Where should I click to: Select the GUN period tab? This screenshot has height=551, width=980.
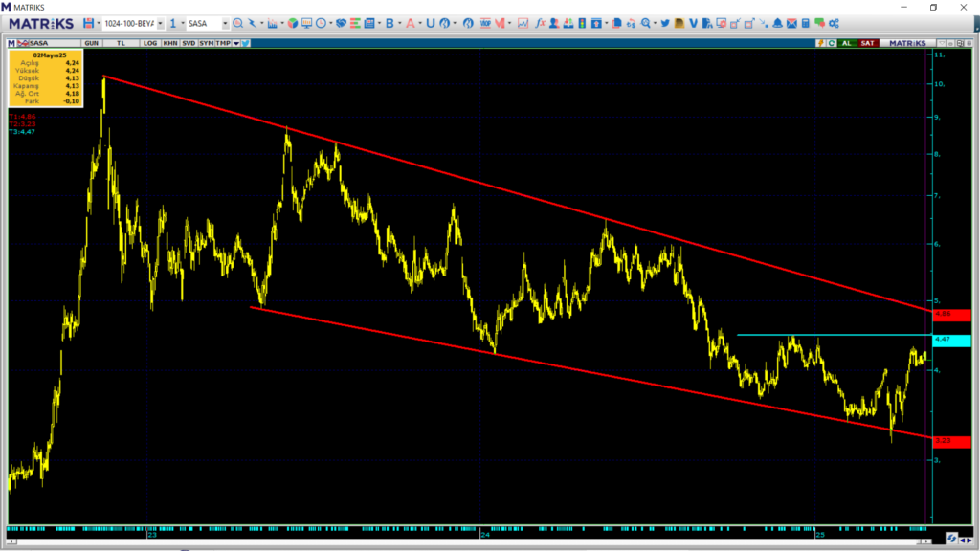click(x=92, y=43)
